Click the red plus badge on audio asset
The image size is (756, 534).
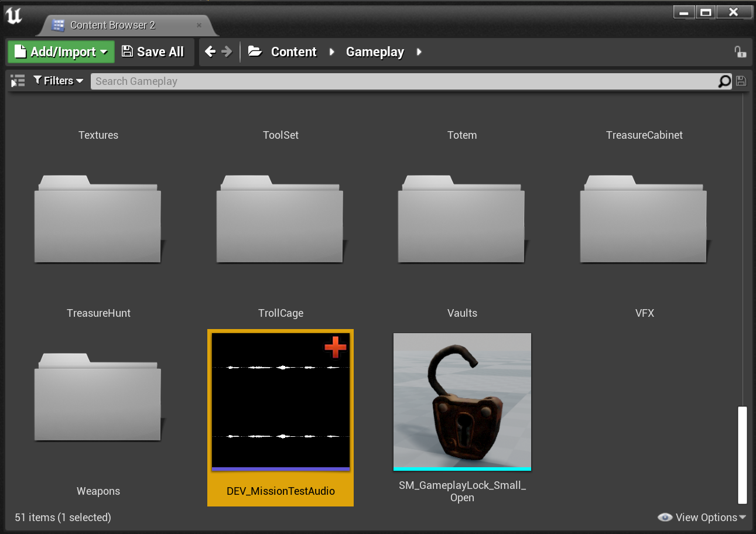[x=336, y=347]
